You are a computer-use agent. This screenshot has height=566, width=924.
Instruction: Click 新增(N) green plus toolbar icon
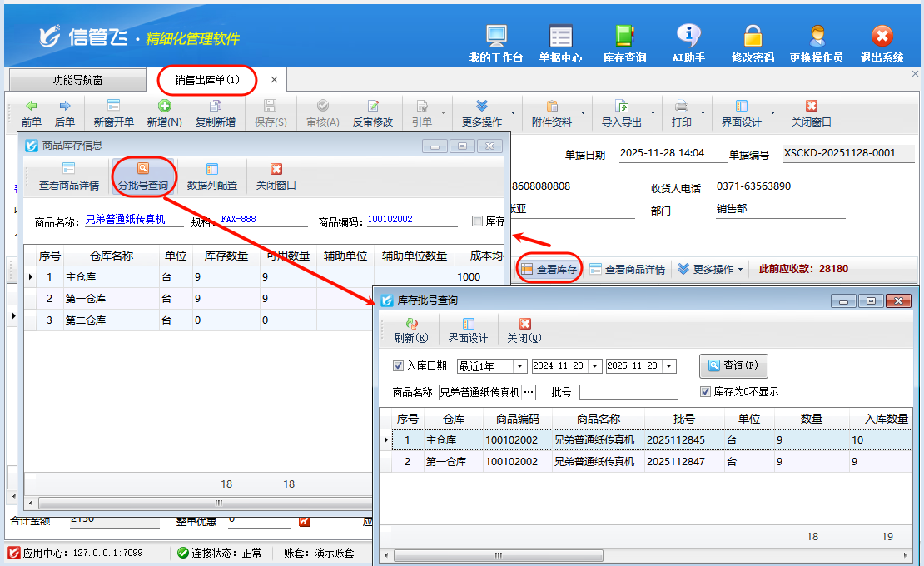point(164,113)
